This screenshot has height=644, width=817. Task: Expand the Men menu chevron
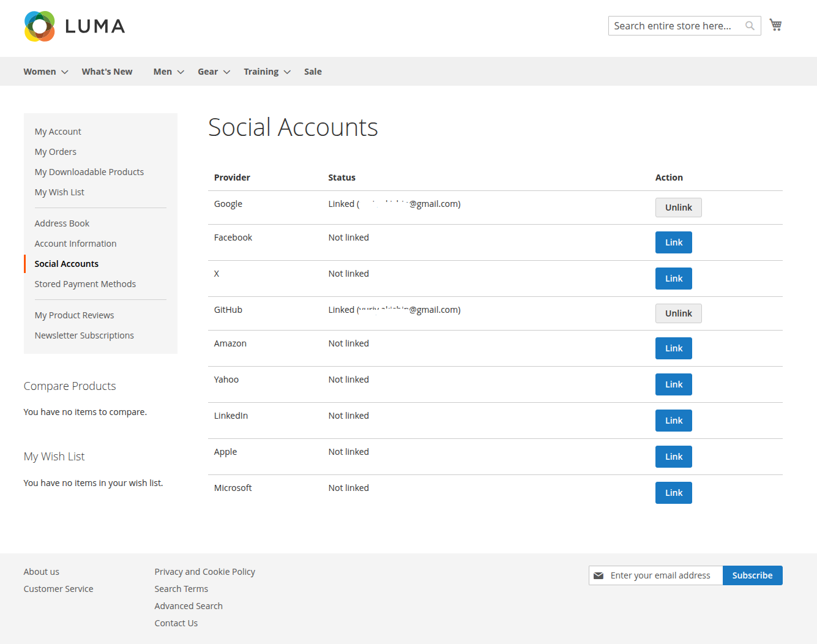pyautogui.click(x=181, y=72)
